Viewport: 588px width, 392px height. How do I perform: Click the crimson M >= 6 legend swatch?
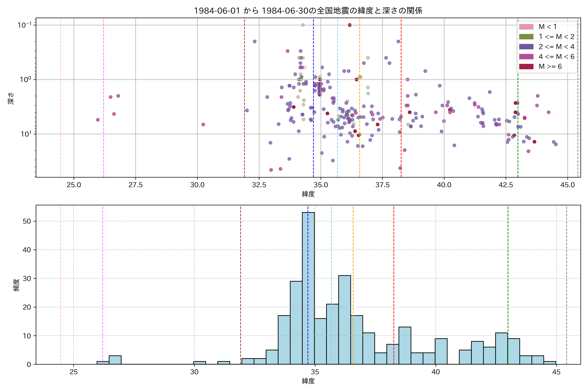(x=526, y=66)
